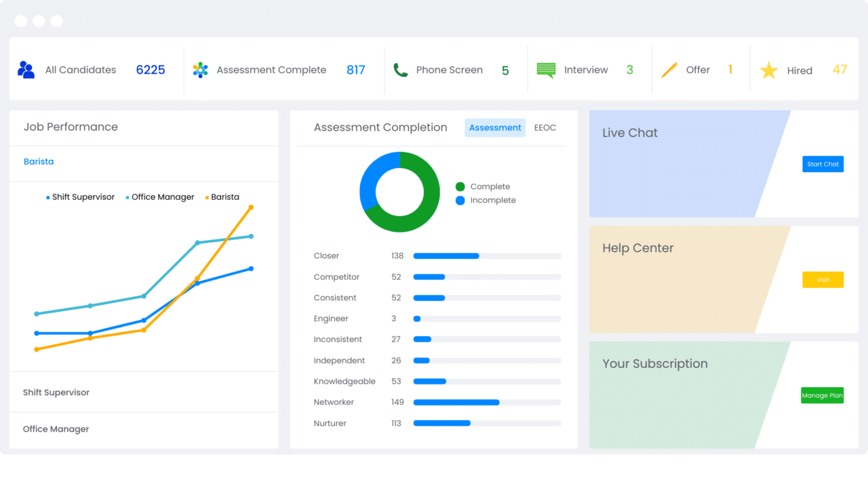The width and height of the screenshot is (868, 488).
Task: Toggle Complete legend green dot
Action: coord(460,186)
